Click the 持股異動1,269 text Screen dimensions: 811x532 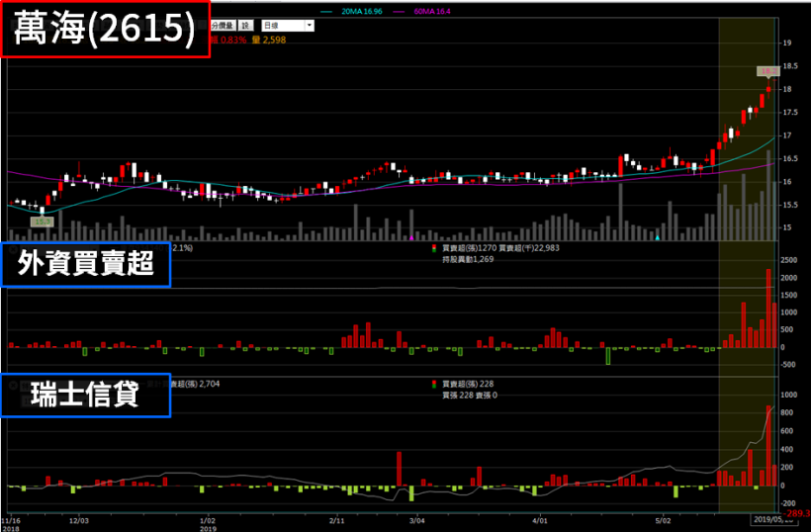[468, 259]
